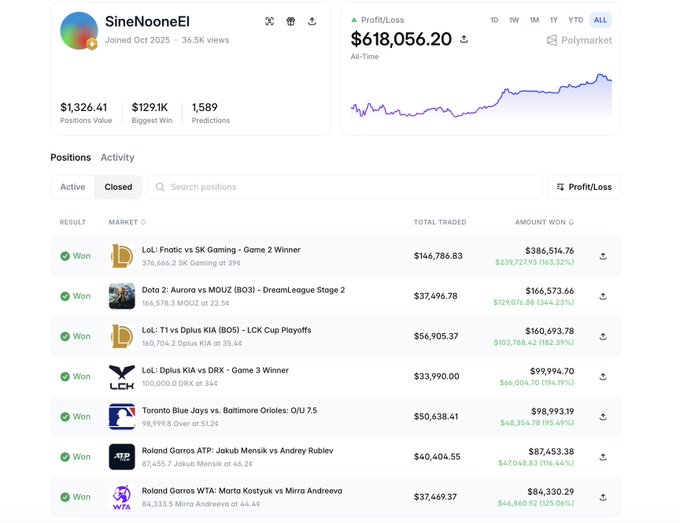Click the Won checkmark for Fnatic vs SK Gaming
The image size is (680, 523).
coord(65,256)
